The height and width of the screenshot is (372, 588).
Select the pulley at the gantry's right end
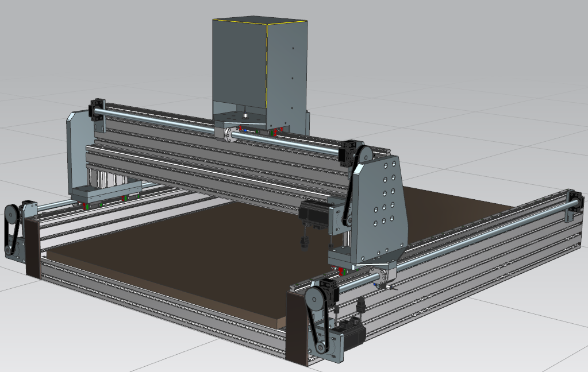[365, 154]
